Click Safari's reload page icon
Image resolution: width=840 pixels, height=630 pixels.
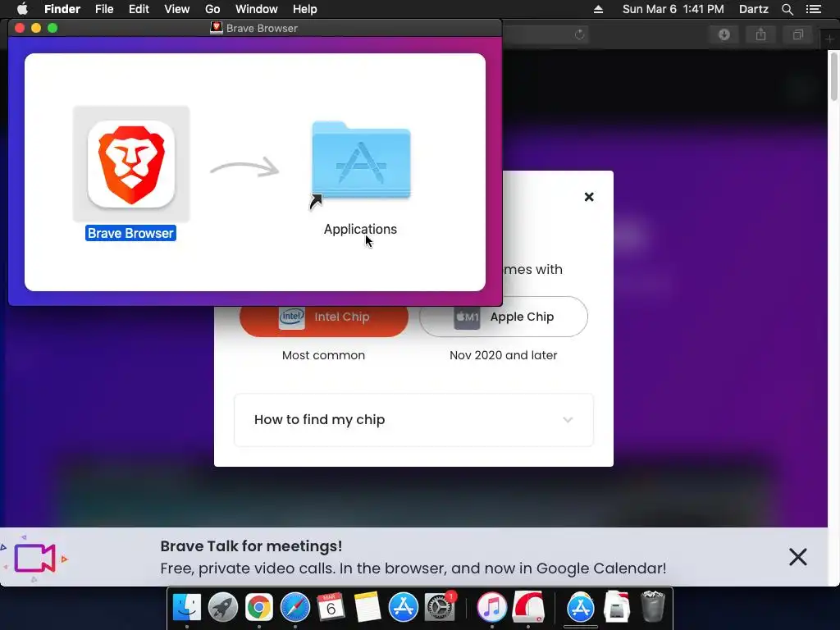click(x=579, y=34)
